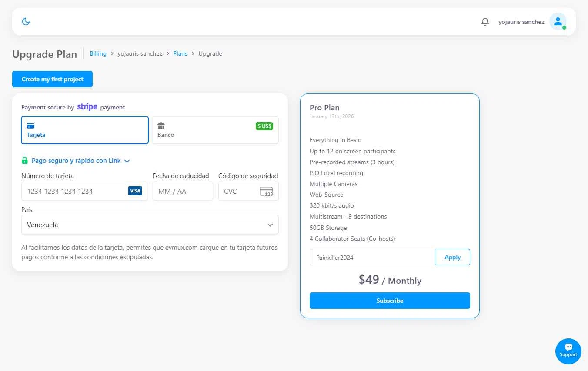Click Multiple Cameras feature
The width and height of the screenshot is (588, 371).
click(x=334, y=184)
